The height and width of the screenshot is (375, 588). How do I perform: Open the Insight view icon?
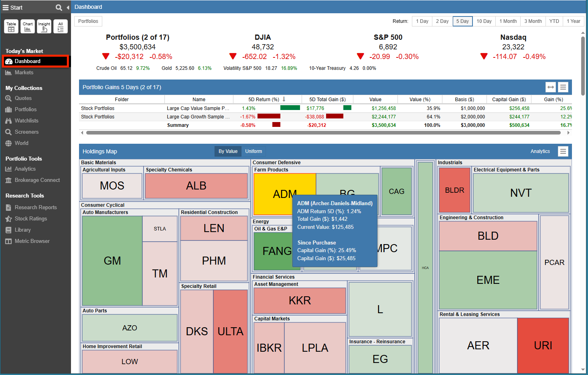44,26
